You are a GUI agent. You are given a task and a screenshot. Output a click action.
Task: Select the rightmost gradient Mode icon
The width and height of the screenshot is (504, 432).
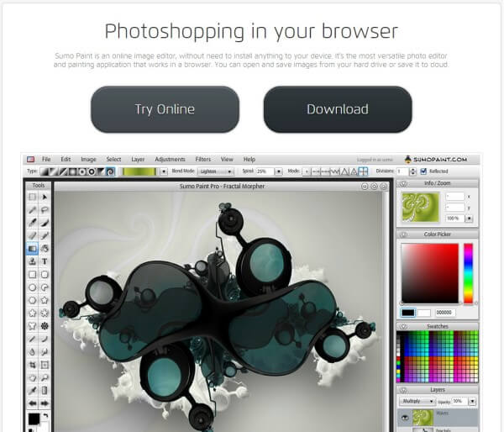tap(363, 171)
